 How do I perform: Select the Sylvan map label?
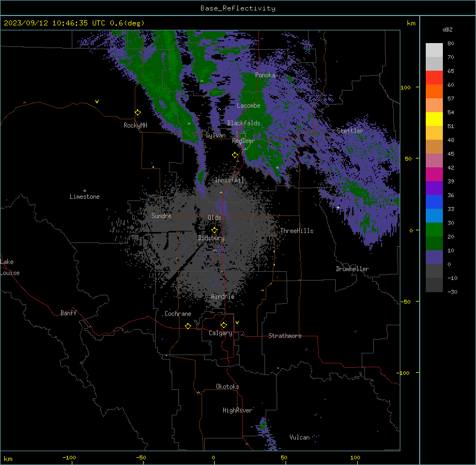coord(215,135)
